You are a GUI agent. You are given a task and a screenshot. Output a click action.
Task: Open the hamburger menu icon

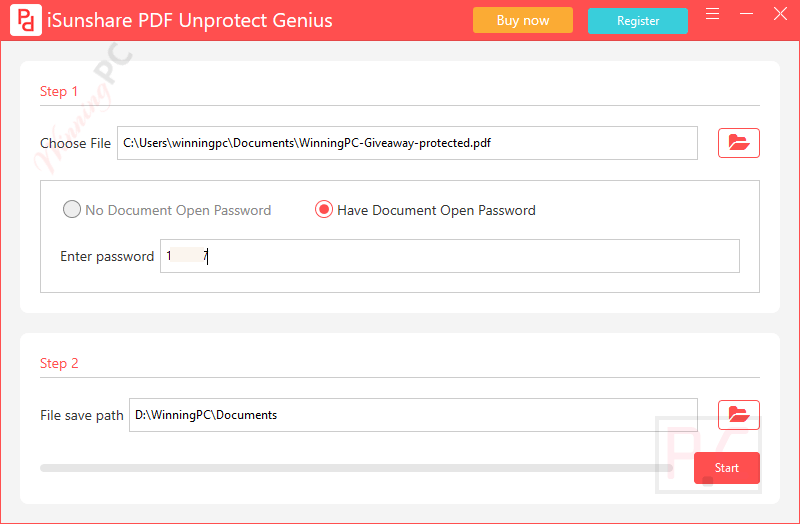click(712, 14)
